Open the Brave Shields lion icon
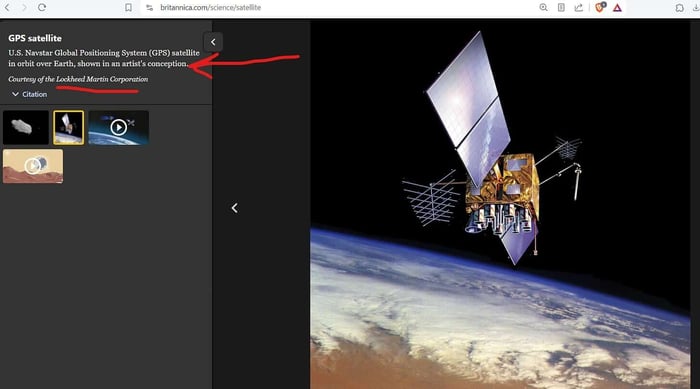Image resolution: width=700 pixels, height=389 pixels. tap(600, 7)
